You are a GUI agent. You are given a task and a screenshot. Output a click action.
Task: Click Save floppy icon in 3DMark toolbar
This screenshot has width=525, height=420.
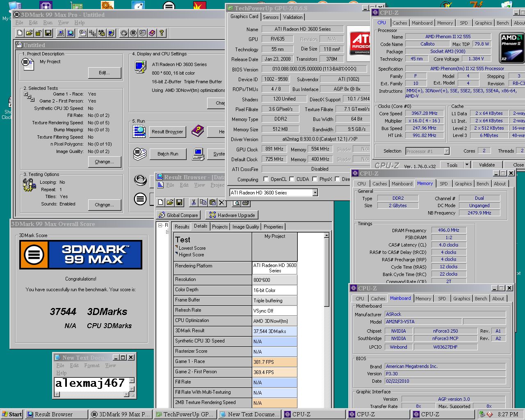[x=48, y=33]
